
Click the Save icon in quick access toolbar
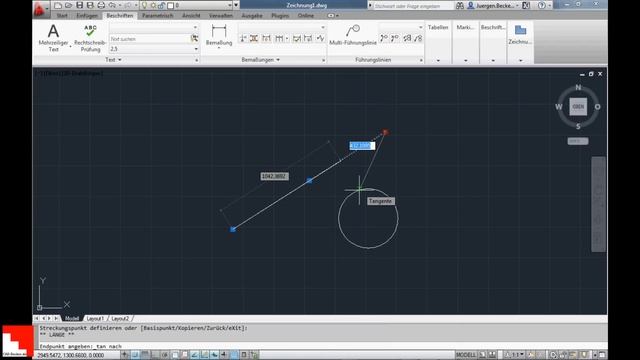coord(80,5)
